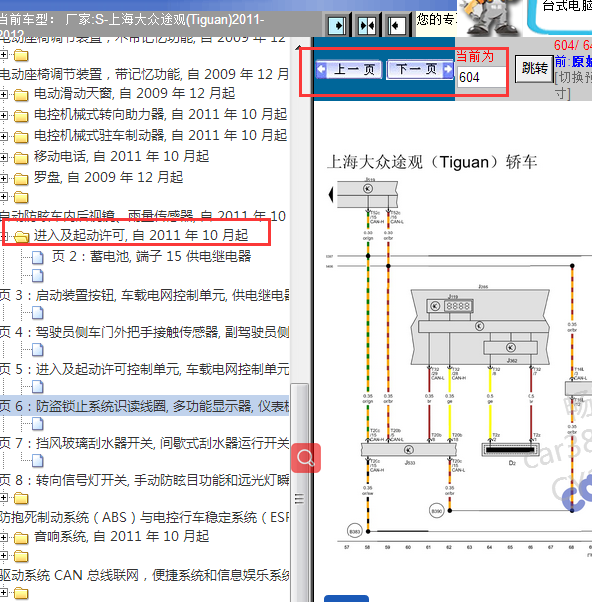Click the mechanic cartoon image
Viewport: 592px width, 602px height.
click(x=489, y=18)
